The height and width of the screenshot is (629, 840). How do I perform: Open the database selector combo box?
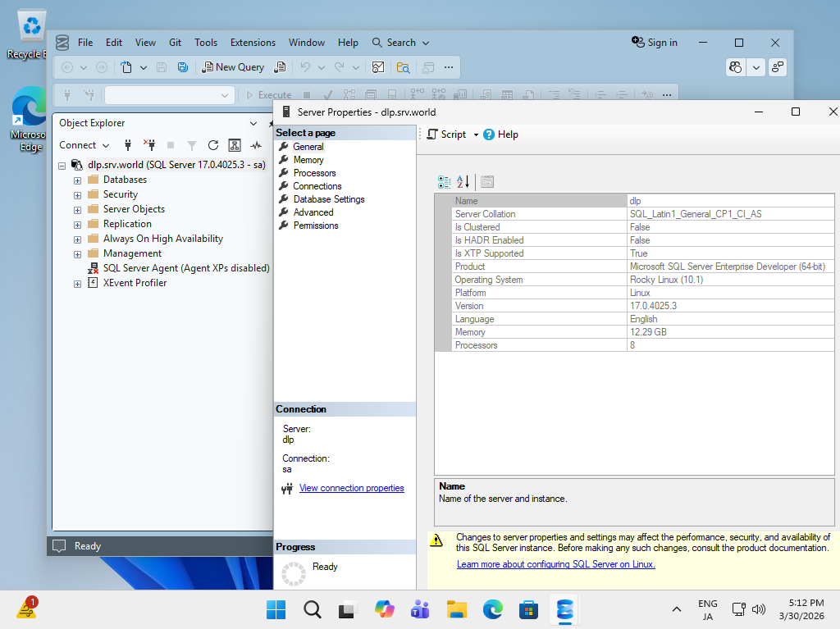click(169, 95)
